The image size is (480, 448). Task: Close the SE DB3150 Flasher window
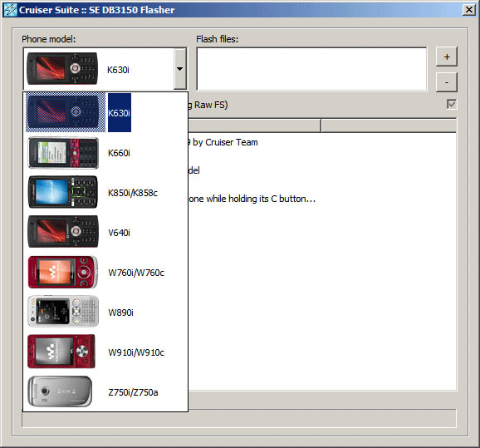[x=469, y=10]
